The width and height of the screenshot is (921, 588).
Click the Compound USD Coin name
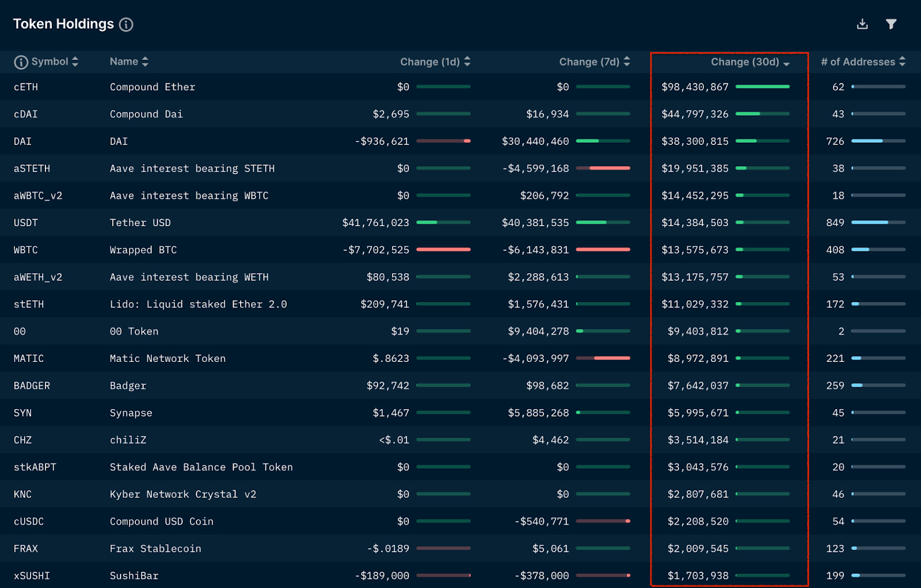pos(162,521)
